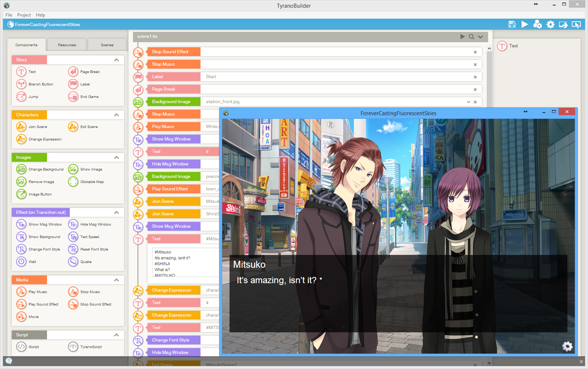Expand the Background Image station_front.jpg entry
588x369 pixels.
(x=468, y=102)
